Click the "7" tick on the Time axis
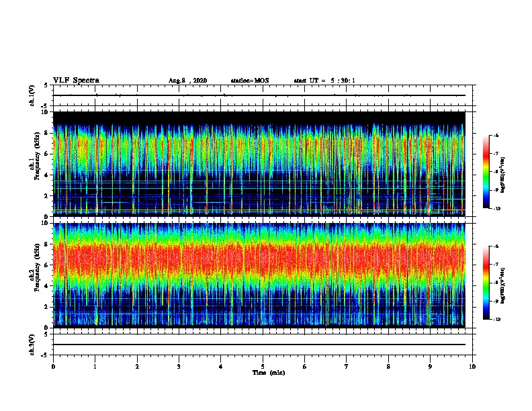Screen dimensions: 532x411 347,367
